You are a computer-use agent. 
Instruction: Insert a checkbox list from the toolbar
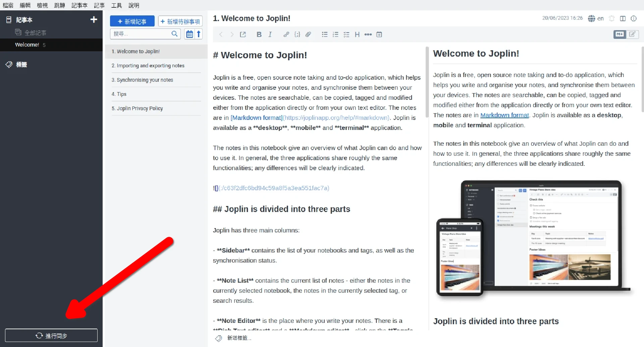pos(346,34)
